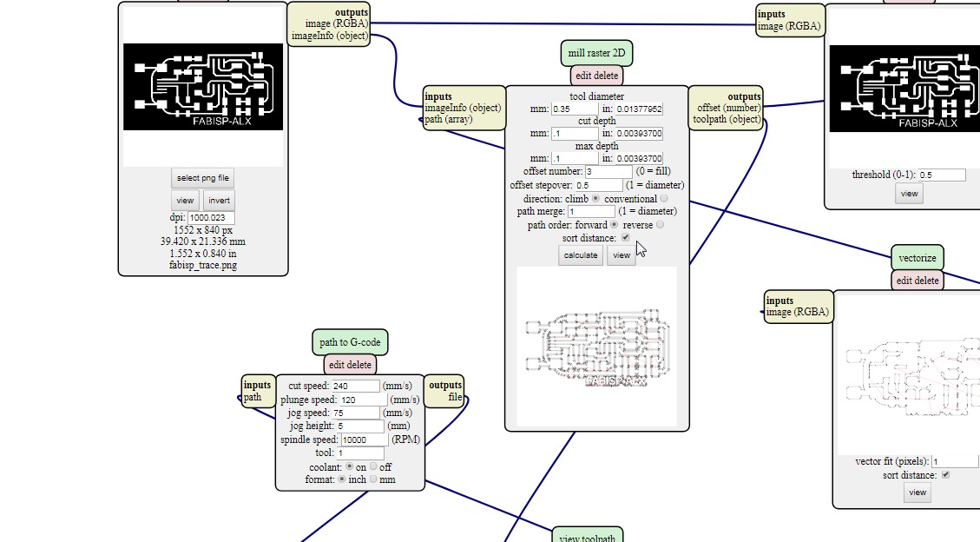Set tool diameter inches field
The width and height of the screenshot is (980, 542).
click(639, 109)
